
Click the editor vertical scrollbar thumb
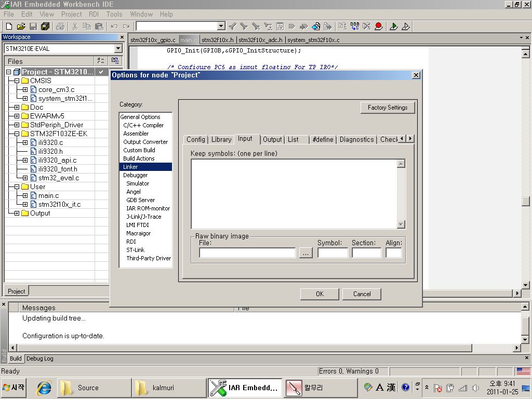tap(526, 201)
